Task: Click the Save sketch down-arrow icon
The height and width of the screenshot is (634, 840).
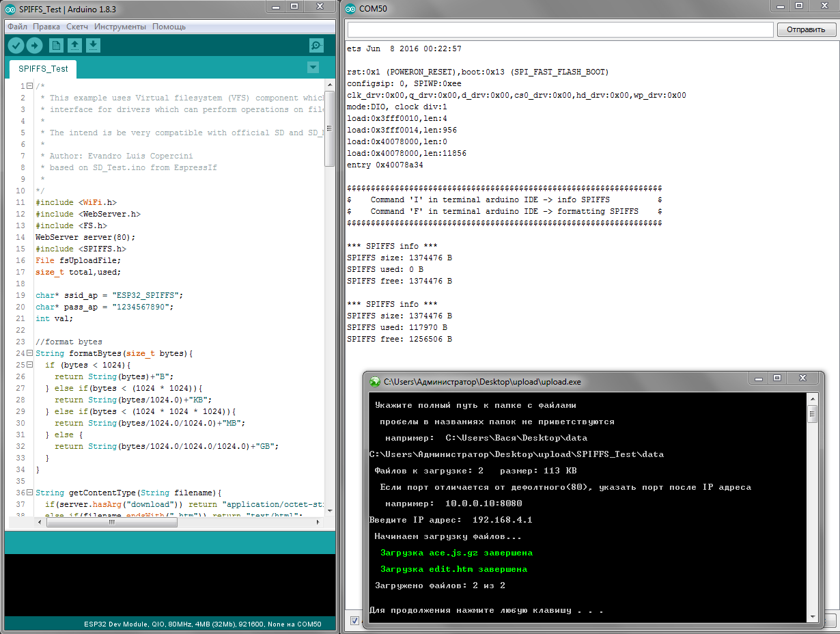Action: click(94, 46)
